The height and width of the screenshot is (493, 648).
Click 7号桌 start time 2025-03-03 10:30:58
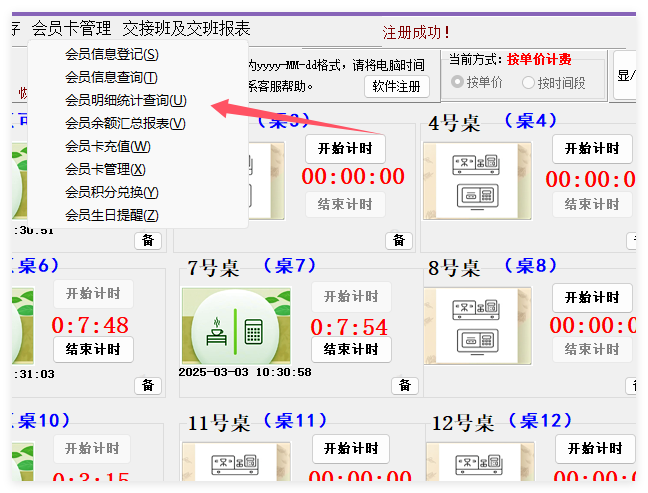tap(245, 372)
